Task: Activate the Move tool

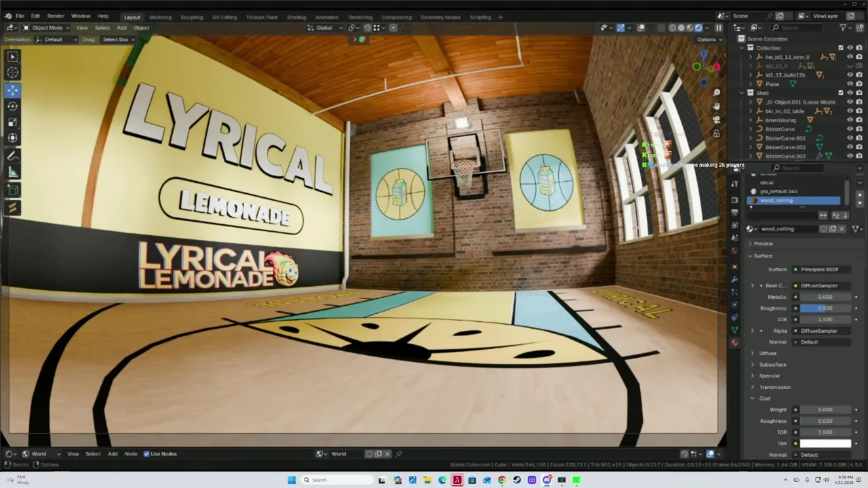Action: (13, 90)
